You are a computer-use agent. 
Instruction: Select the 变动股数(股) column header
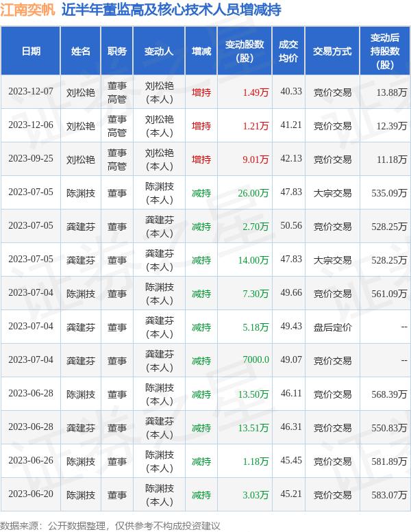tap(245, 51)
